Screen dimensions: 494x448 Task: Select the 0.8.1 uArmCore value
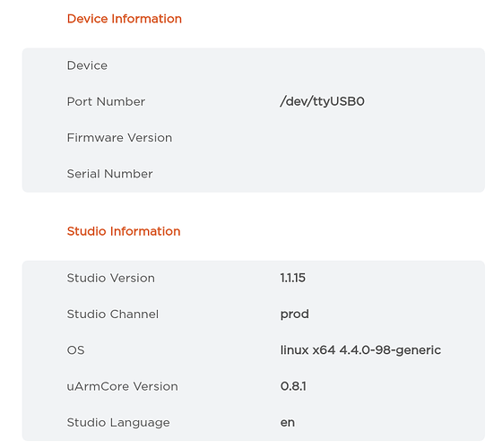[293, 386]
